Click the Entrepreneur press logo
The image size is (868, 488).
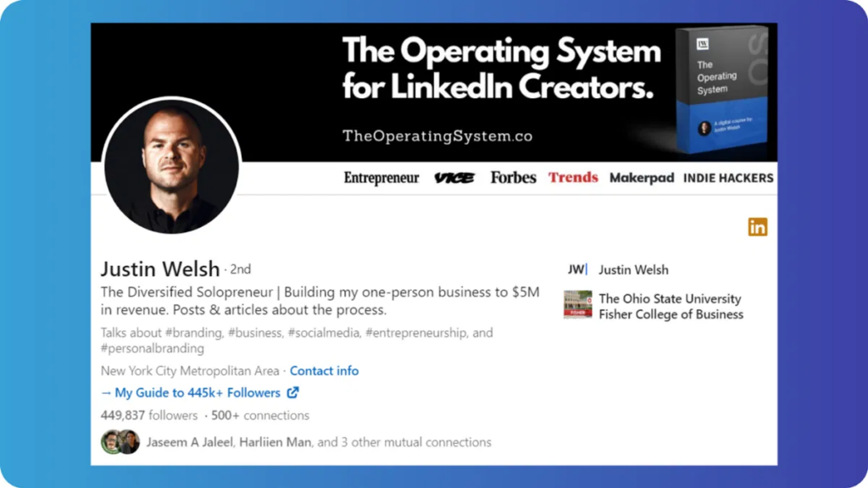[381, 178]
